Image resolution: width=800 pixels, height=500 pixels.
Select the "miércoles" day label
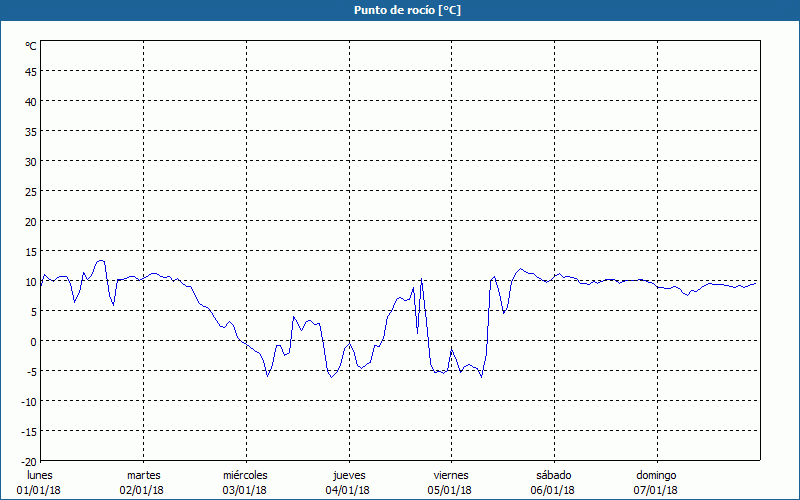point(245,475)
